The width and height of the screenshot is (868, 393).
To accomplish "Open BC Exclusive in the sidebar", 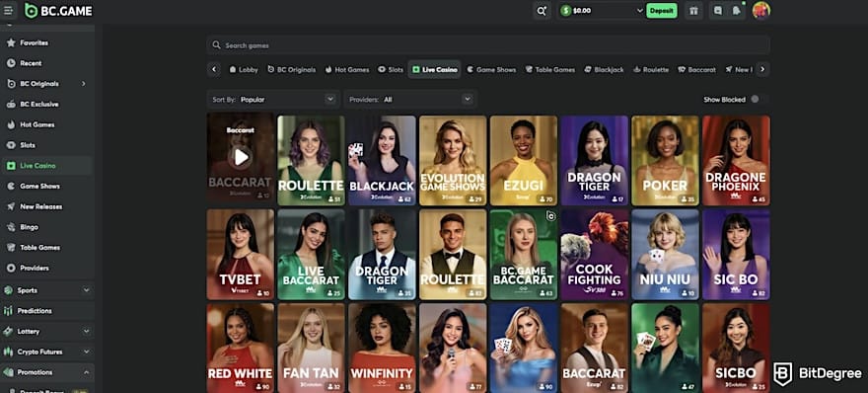I will (x=47, y=105).
